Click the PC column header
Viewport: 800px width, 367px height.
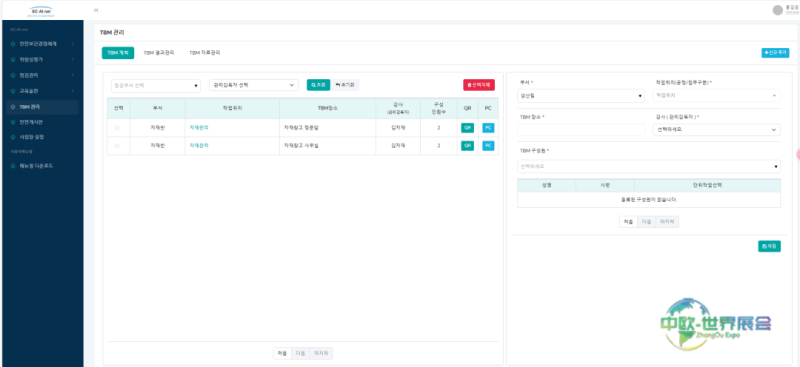[x=488, y=109]
